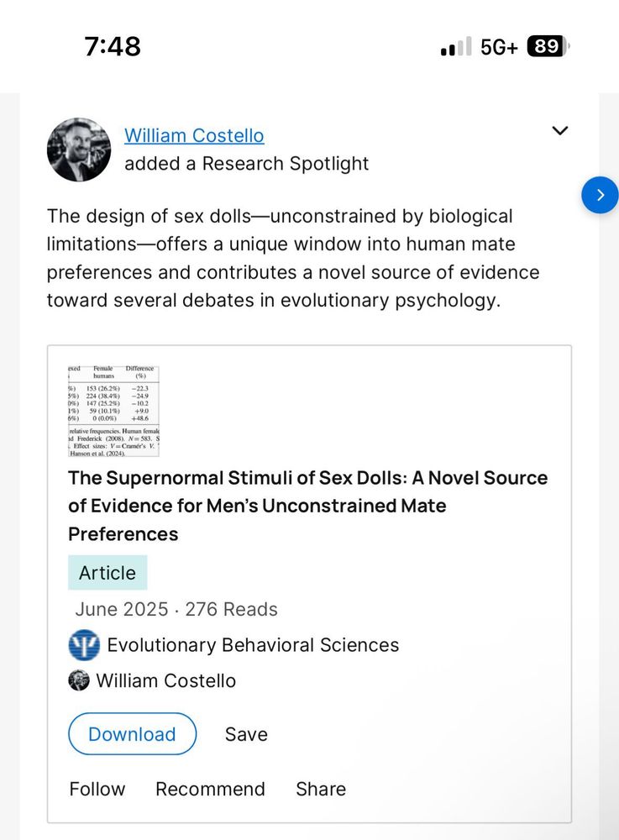Save the article to your library

(x=246, y=734)
